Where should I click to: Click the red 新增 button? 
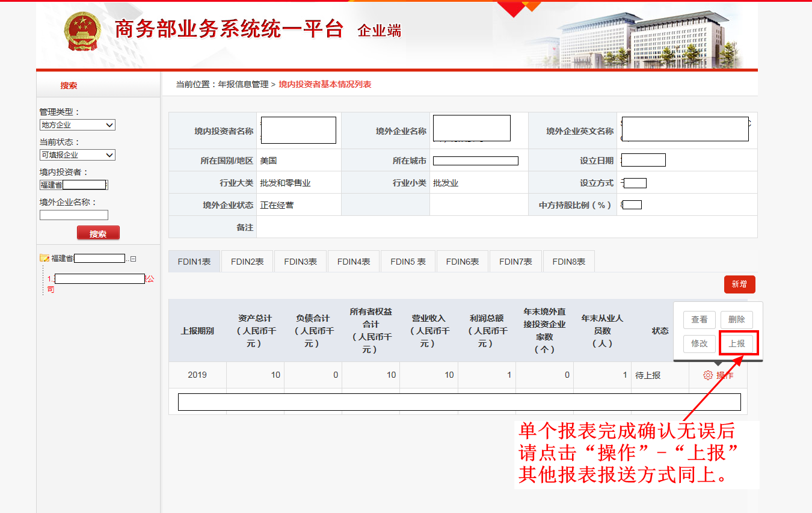tap(739, 284)
